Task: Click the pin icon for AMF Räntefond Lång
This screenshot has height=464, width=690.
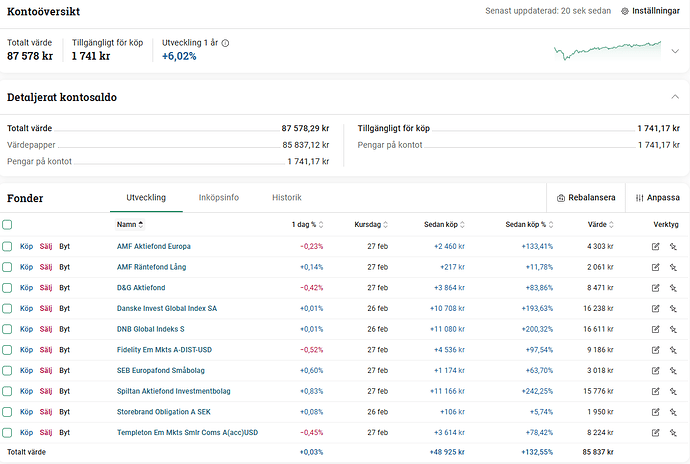Action: (673, 267)
